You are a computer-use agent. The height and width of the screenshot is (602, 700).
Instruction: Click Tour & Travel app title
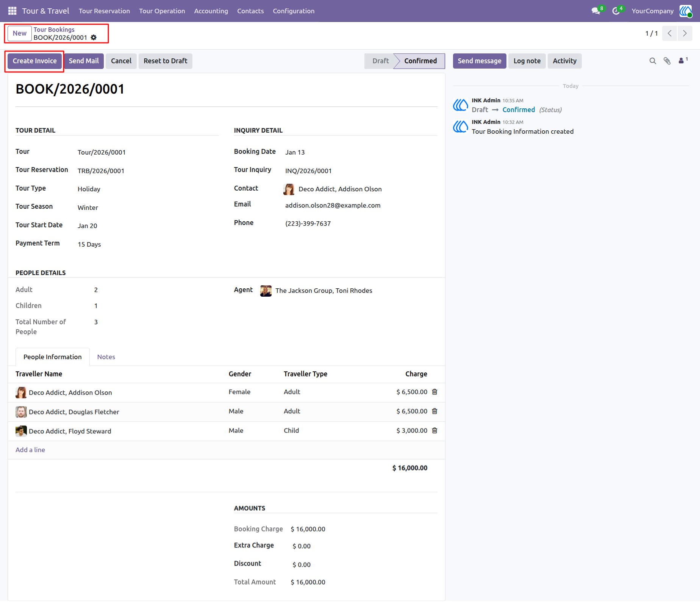pyautogui.click(x=45, y=11)
